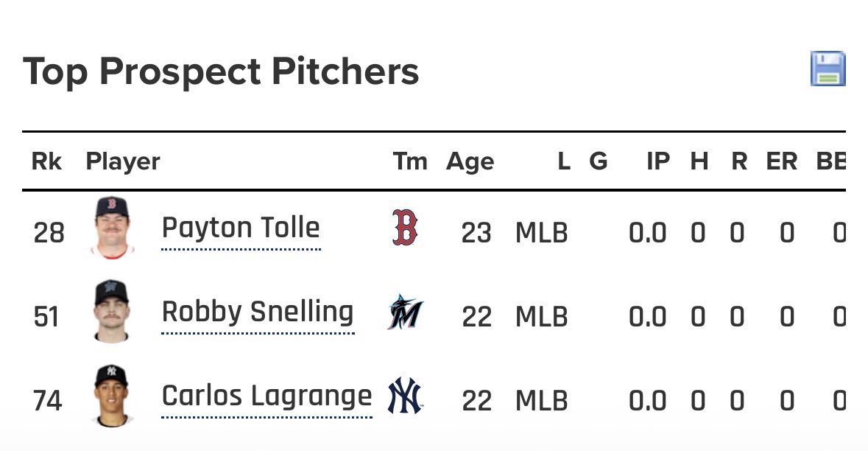Screen dimensions: 868x451
Task: Sort table by the Age column header
Action: pyautogui.click(x=470, y=161)
